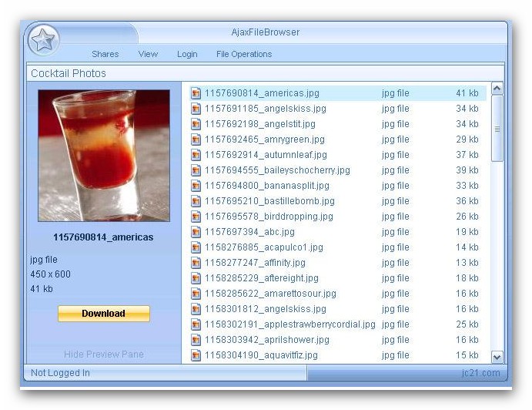
Task: Click icon of 1157694800_bananasplit.jpg
Action: [x=196, y=186]
